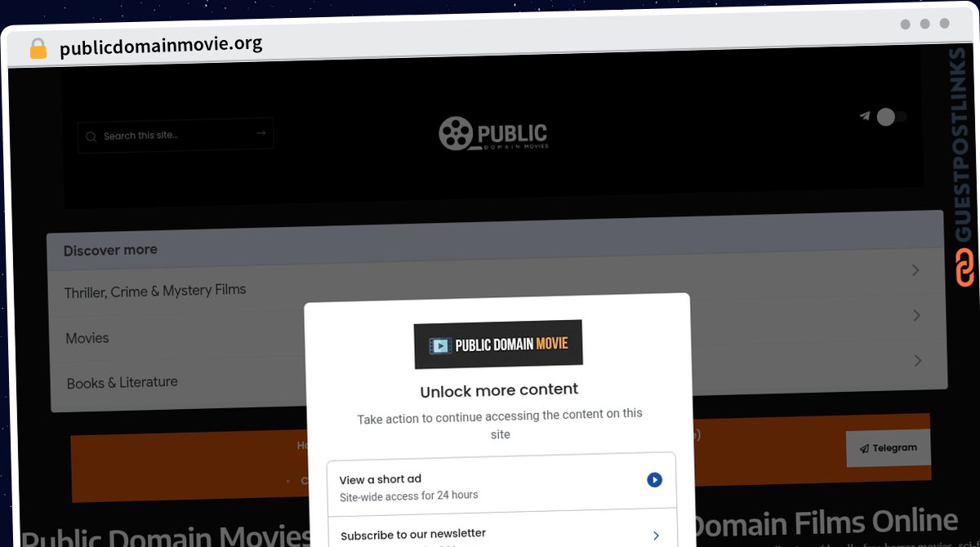Click the search magnifier icon
The height and width of the screenshot is (547, 980).
pyautogui.click(x=91, y=136)
